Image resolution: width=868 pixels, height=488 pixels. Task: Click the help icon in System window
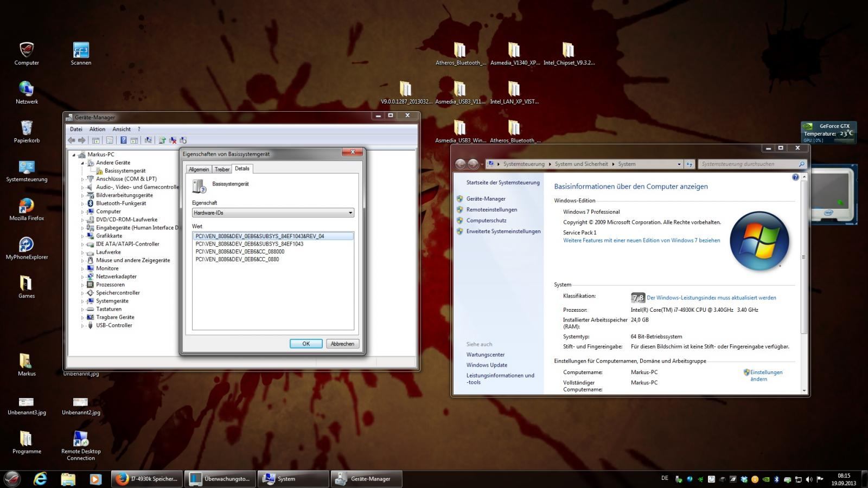(795, 177)
